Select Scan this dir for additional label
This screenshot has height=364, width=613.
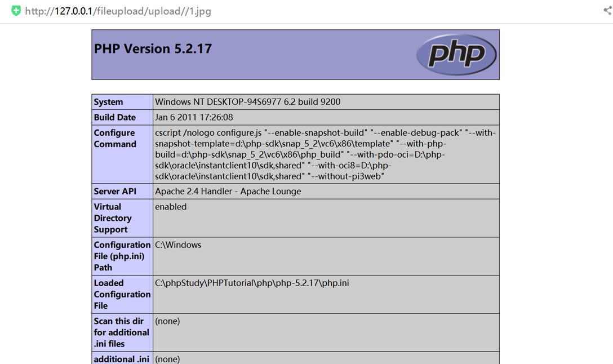coord(122,332)
